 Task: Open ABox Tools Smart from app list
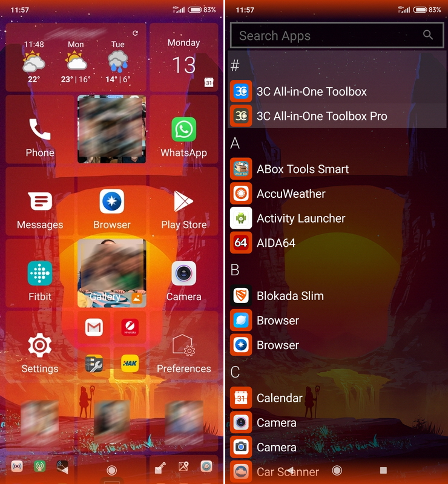(337, 169)
